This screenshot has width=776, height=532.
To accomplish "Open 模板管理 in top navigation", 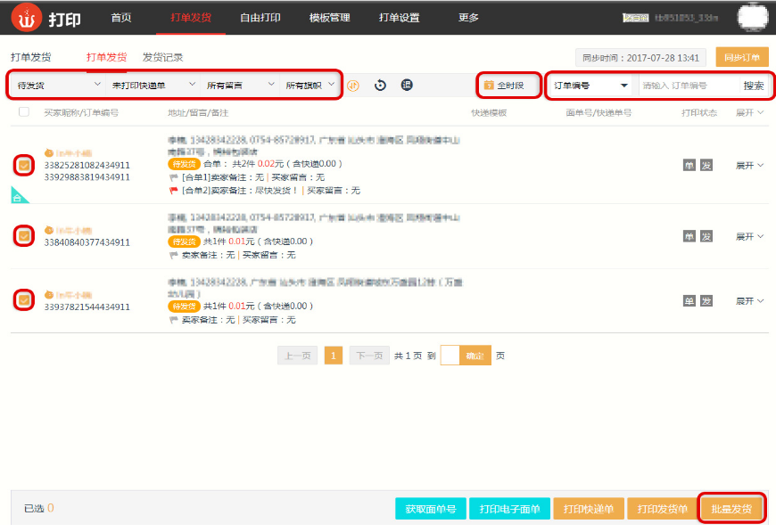I will pos(330,18).
